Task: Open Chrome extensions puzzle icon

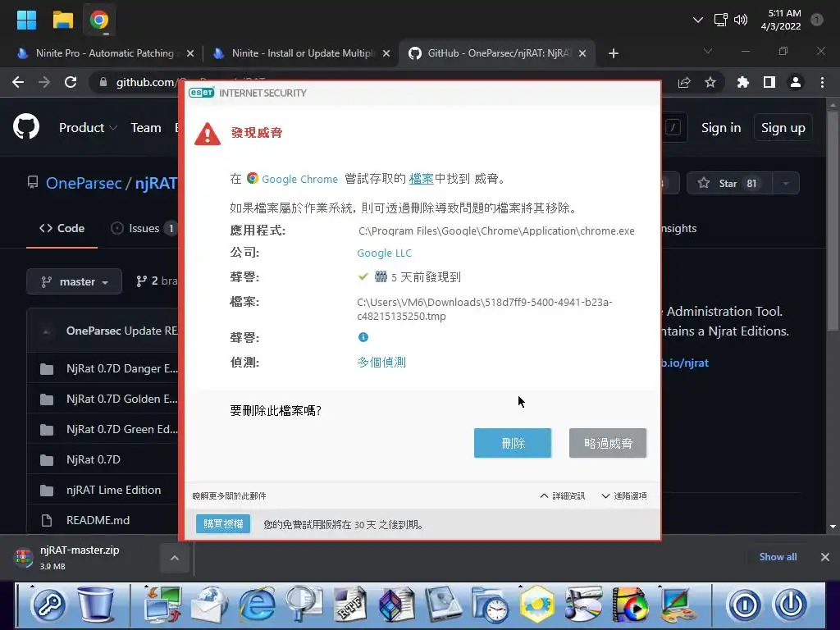Action: [x=742, y=83]
